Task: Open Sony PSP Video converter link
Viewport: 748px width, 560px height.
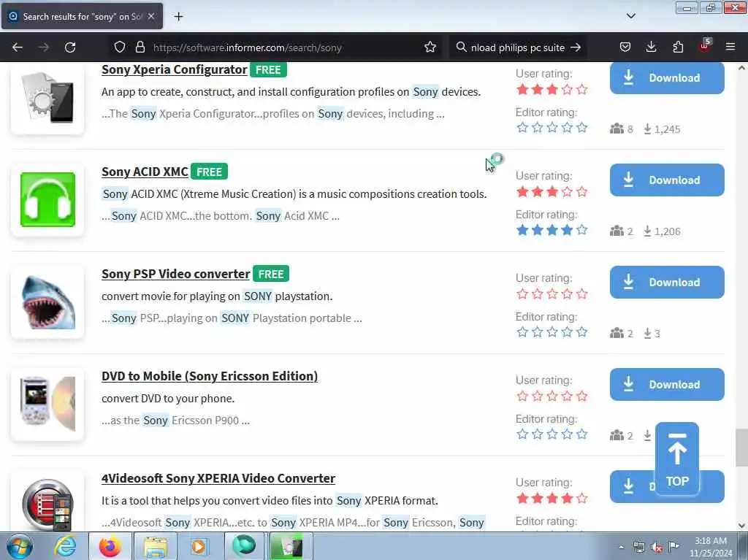Action: [x=175, y=274]
